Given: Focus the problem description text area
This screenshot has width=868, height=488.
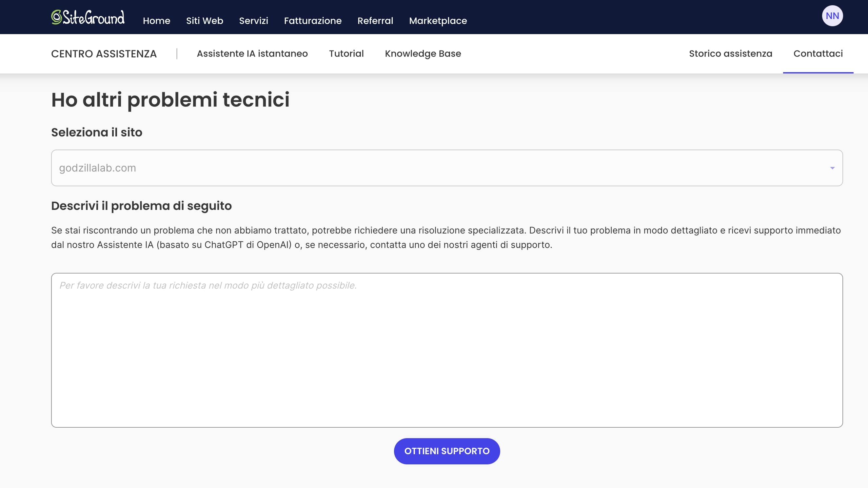Looking at the screenshot, I should (x=447, y=351).
